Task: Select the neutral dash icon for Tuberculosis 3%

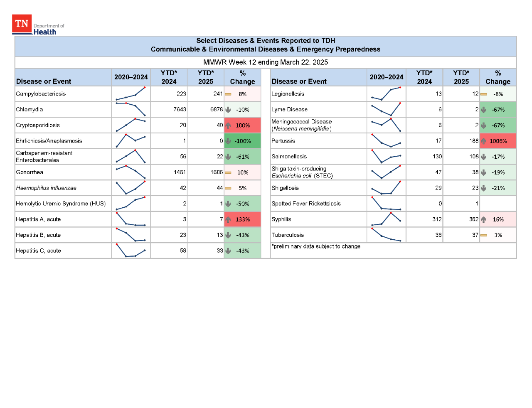Action: [x=483, y=235]
